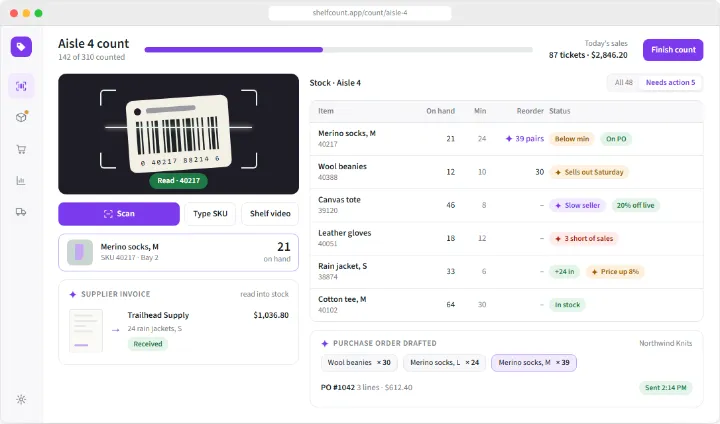
Task: Click the Item column header
Action: 326,111
